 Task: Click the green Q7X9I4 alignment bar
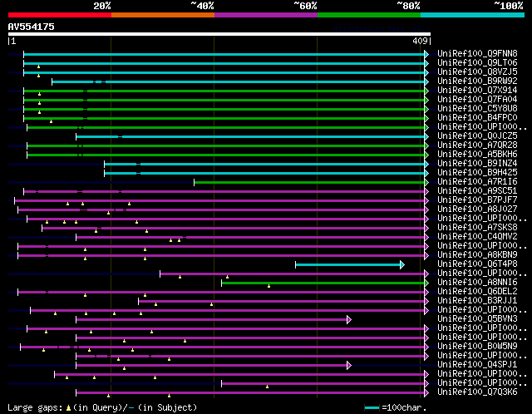coord(249,91)
